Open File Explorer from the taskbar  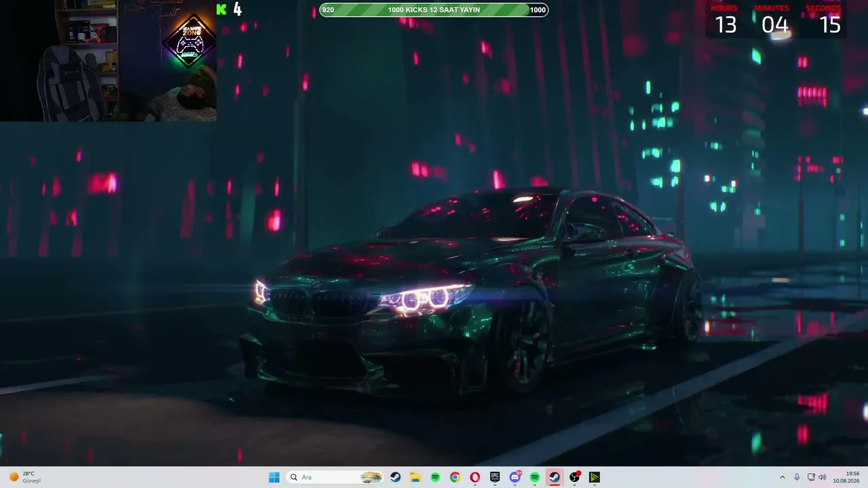415,477
